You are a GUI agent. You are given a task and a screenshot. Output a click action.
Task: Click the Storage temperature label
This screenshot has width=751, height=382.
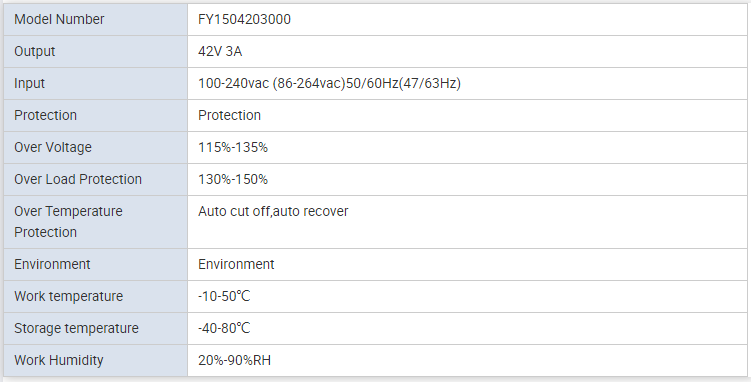click(76, 328)
